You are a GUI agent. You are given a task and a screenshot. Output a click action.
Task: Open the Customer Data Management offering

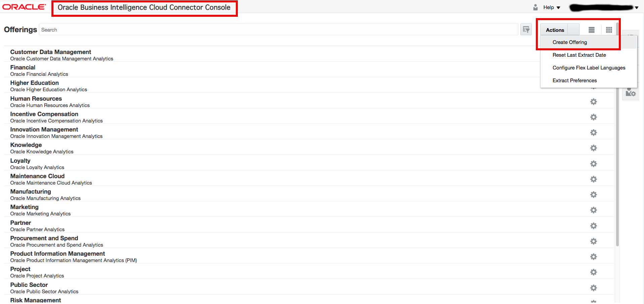click(51, 52)
